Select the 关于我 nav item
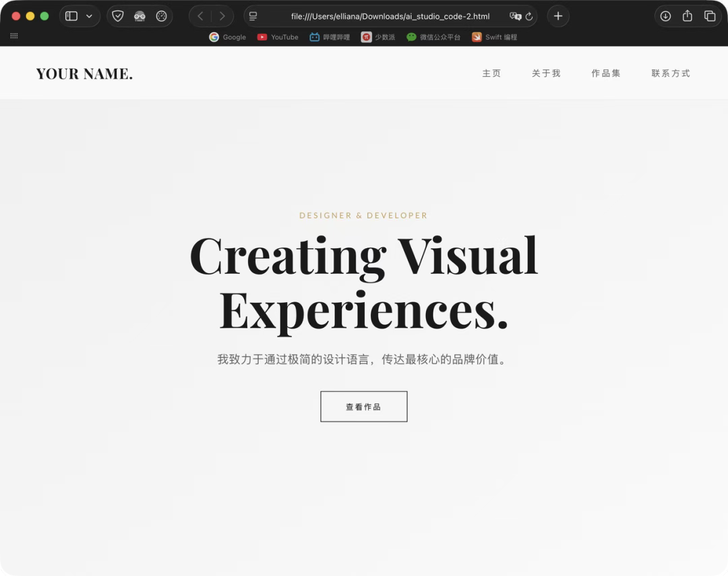The width and height of the screenshot is (728, 576). pyautogui.click(x=547, y=74)
